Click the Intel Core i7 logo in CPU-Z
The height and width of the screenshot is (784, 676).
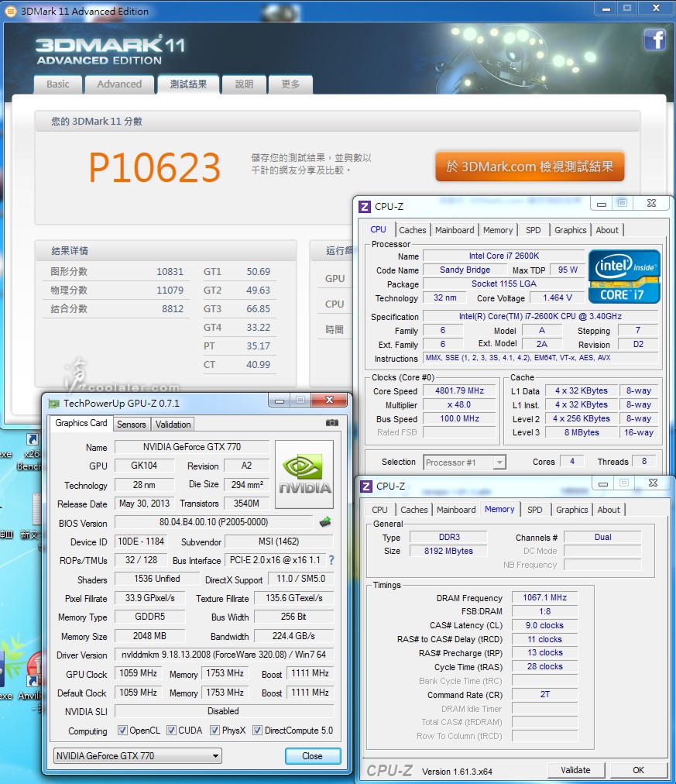pos(624,277)
